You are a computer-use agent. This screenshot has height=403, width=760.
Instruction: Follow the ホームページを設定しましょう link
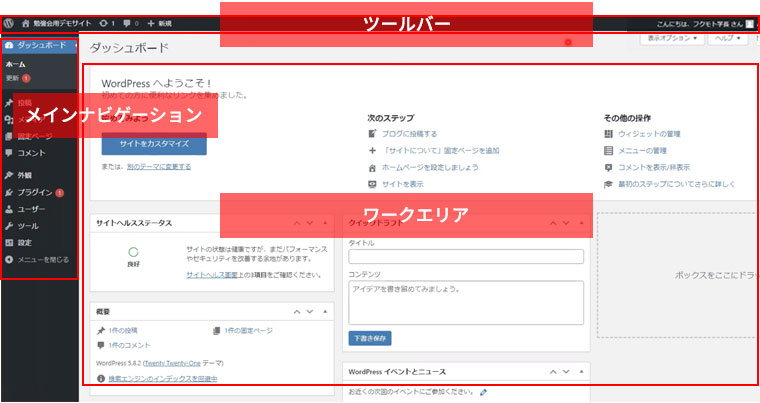[430, 167]
